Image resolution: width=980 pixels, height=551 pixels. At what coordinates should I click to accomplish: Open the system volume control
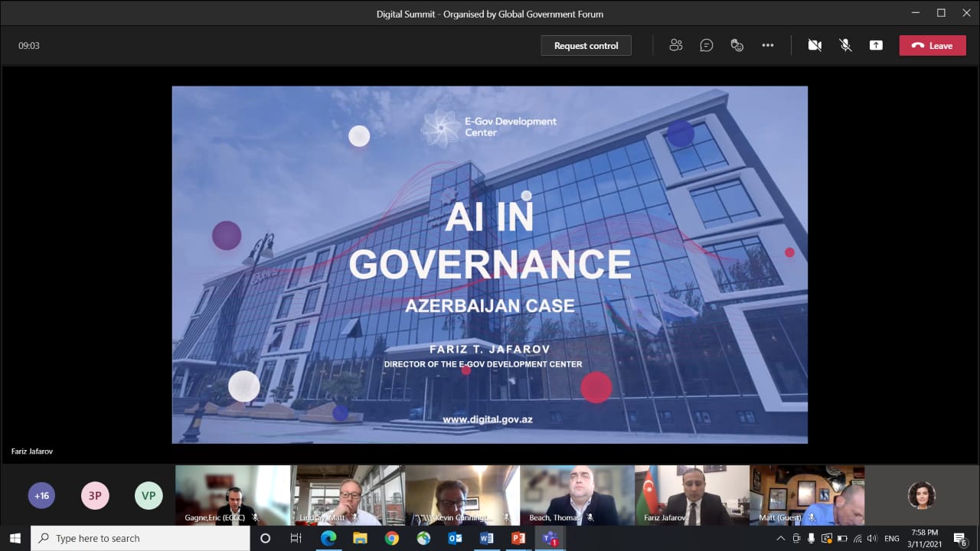point(872,538)
